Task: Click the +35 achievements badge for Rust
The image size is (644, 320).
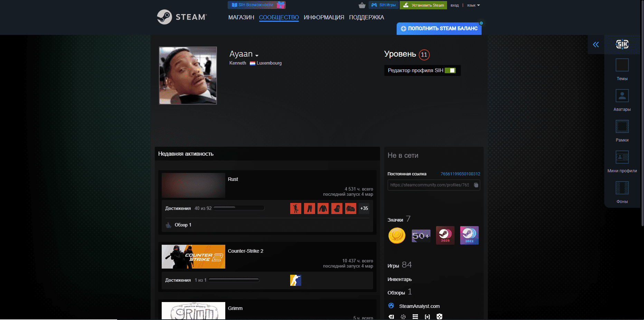Action: [364, 208]
